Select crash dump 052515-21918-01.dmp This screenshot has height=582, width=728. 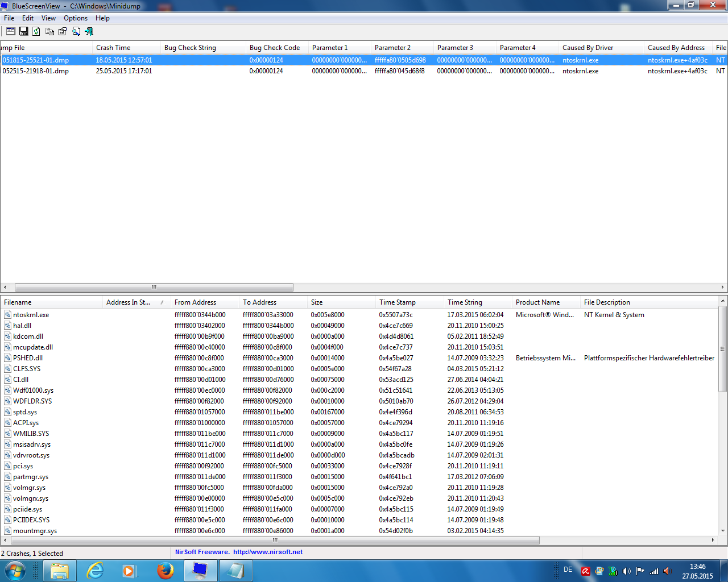(35, 71)
